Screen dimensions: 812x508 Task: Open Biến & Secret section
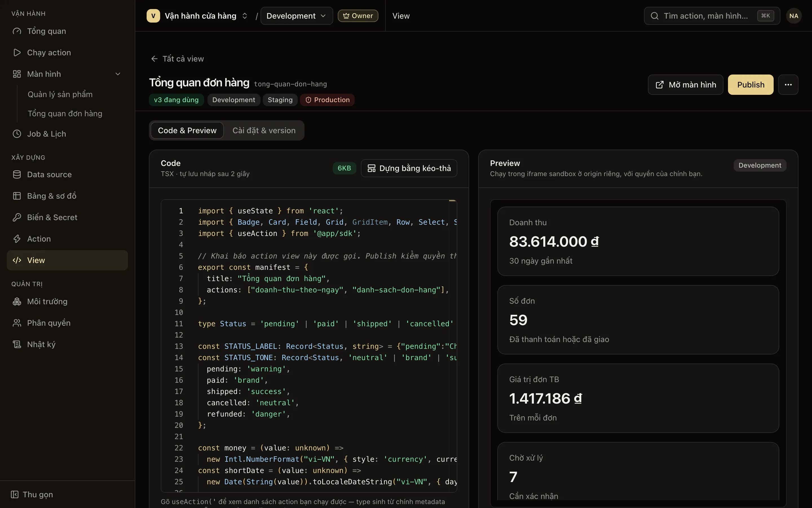pyautogui.click(x=67, y=217)
